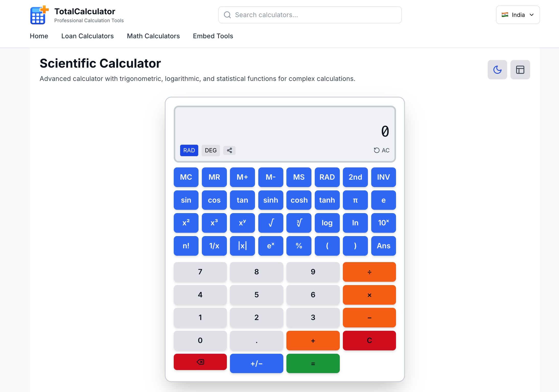Screen dimensions: 559x392
Task: Toggle inverse functions with the INV key
Action: 383,177
